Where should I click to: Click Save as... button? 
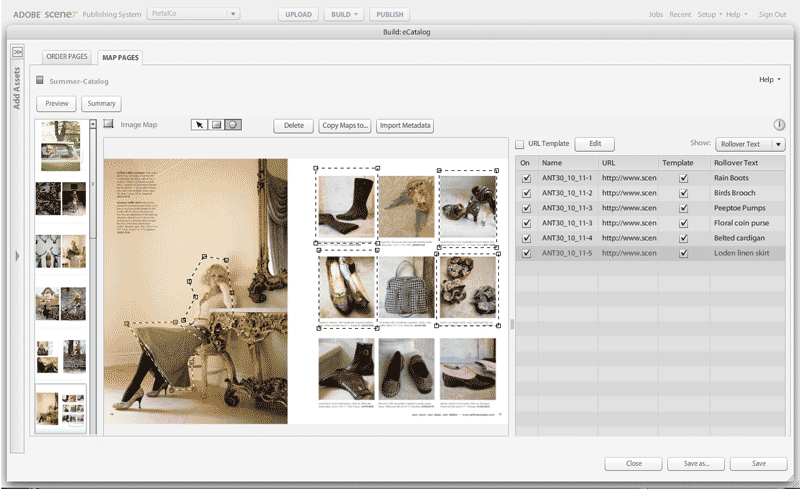[696, 464]
